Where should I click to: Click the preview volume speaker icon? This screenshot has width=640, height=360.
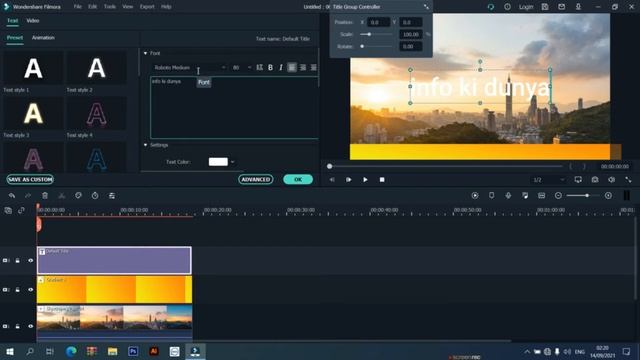[x=611, y=180]
